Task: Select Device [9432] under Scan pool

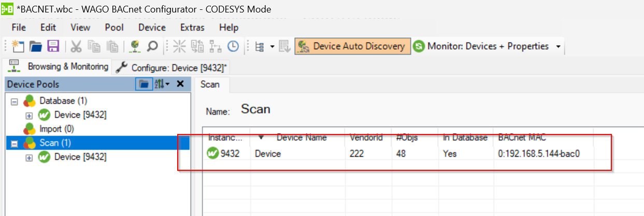Action: click(80, 156)
